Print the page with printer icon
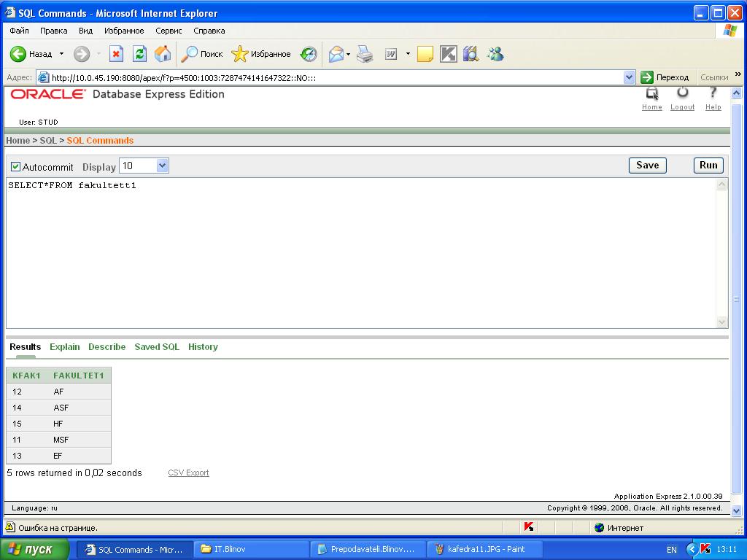Screen dimensions: 747x560 click(365, 54)
